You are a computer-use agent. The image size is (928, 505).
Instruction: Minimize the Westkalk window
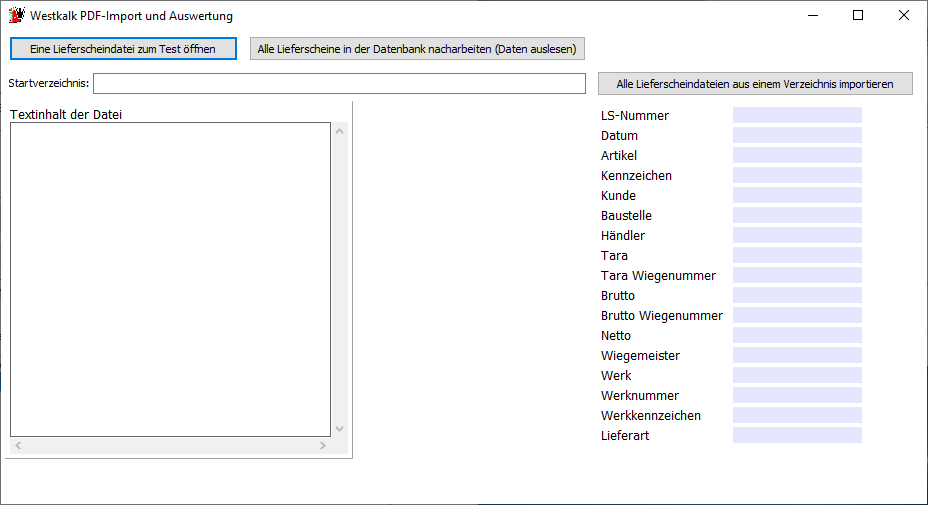[x=813, y=15]
